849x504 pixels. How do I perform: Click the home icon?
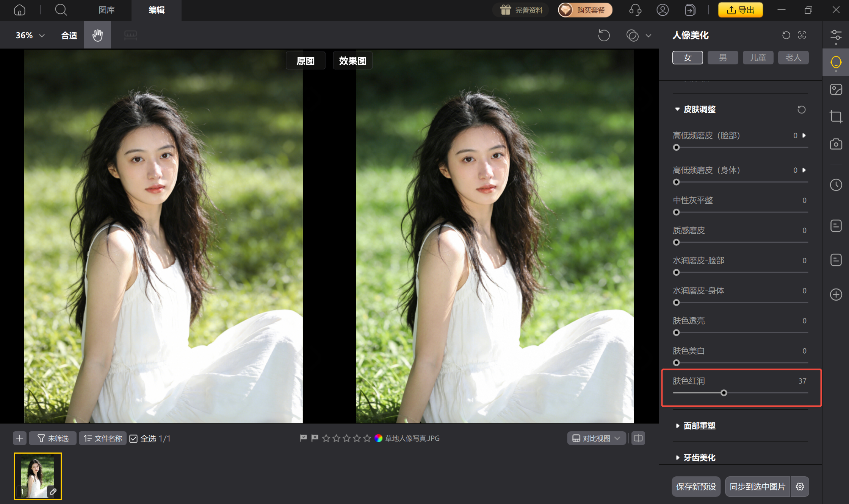[19, 10]
